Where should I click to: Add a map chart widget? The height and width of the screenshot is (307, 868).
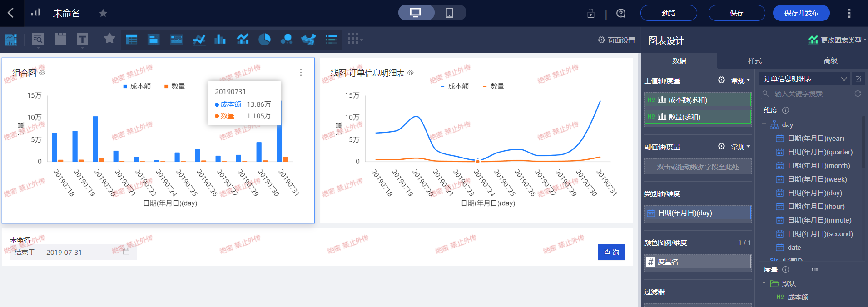(x=308, y=40)
